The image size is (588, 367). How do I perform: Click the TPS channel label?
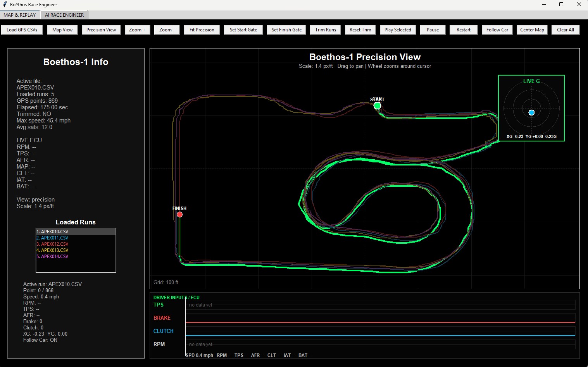pyautogui.click(x=159, y=305)
